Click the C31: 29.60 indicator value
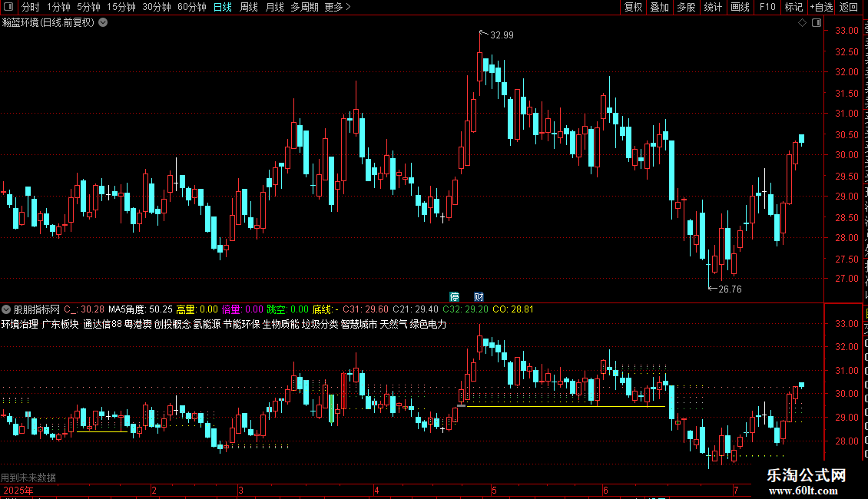The width and height of the screenshot is (868, 499). tap(366, 309)
